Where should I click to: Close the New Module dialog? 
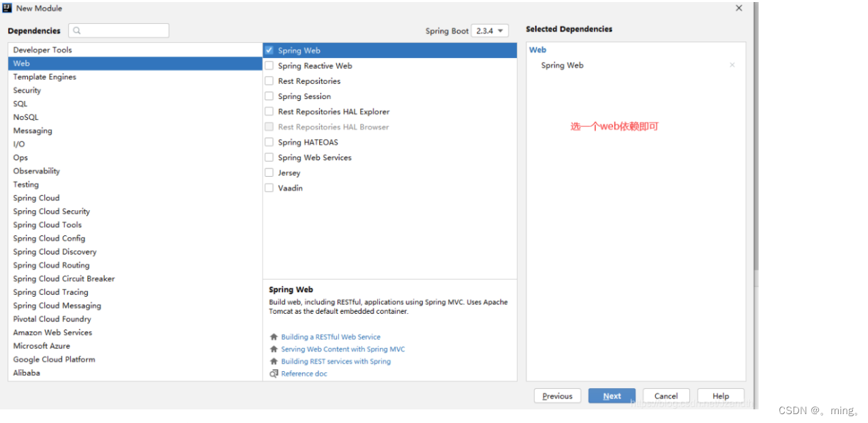[739, 8]
